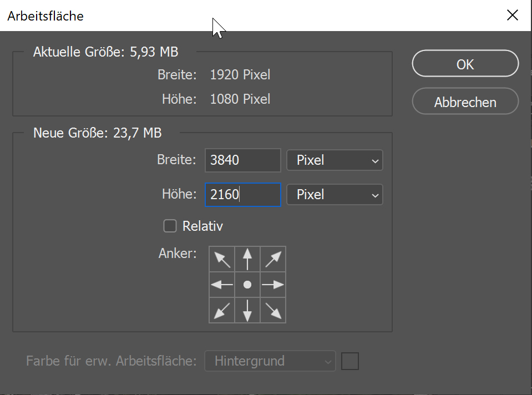Set anchor to middle-left arrow
Viewport: 532px width, 395px height.
point(222,285)
